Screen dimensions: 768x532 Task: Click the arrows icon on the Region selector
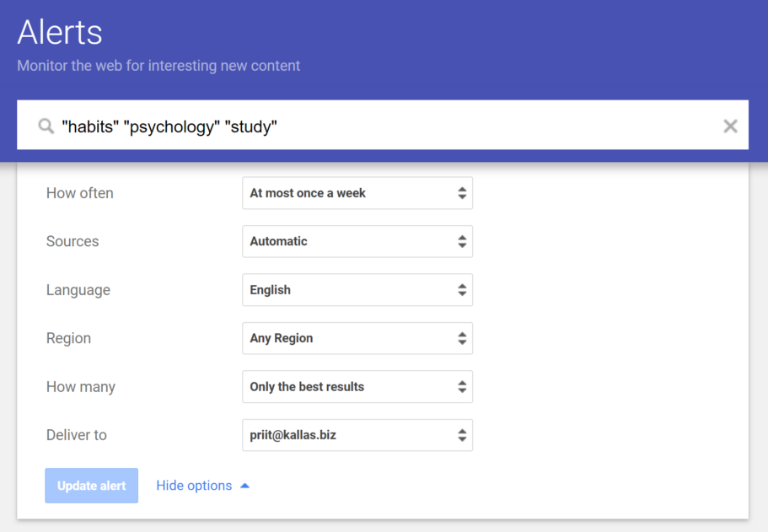(x=462, y=338)
